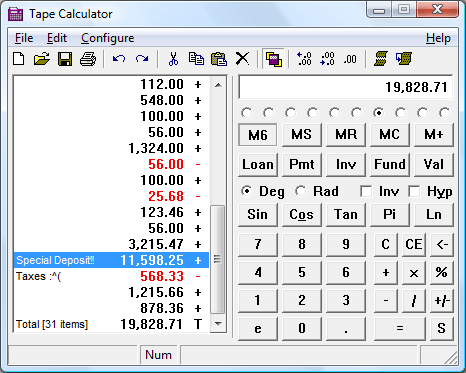This screenshot has width=466, height=373.
Task: Undo the last action
Action: tap(119, 59)
